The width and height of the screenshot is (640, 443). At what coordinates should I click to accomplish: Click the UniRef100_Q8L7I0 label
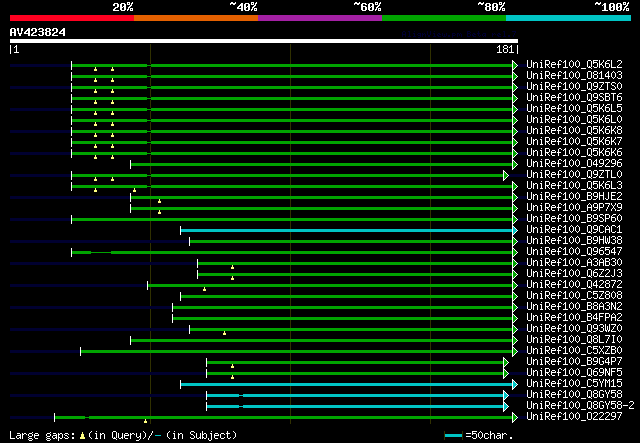[x=574, y=340]
